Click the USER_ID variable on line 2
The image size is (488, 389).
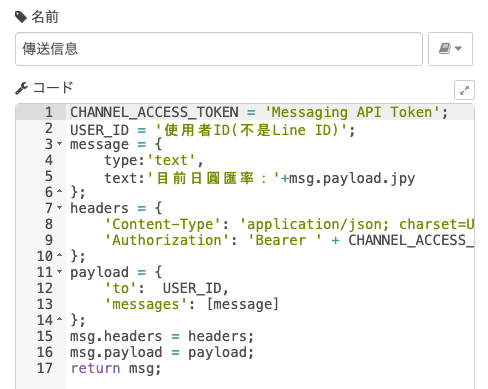tap(99, 130)
